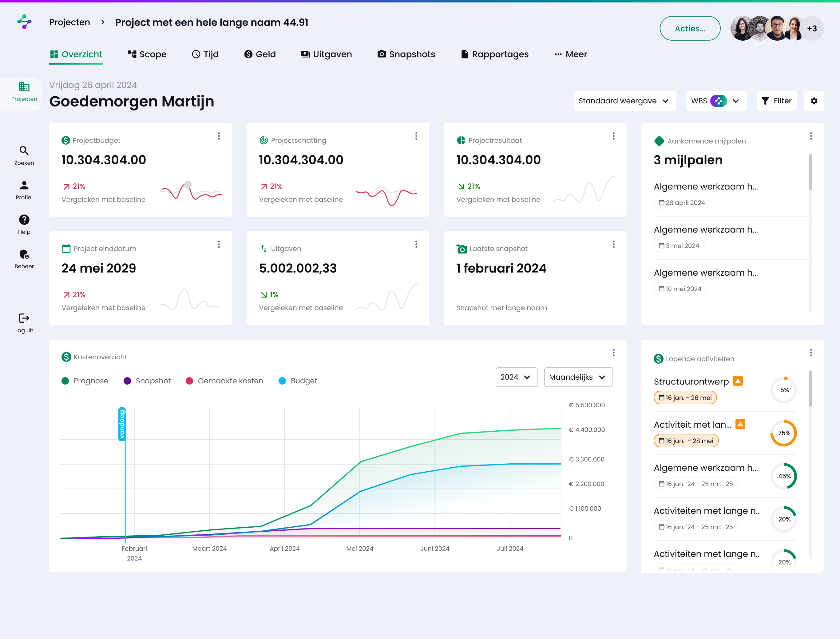Toggle the Gemaakte kosten legend series
Viewport: 840px width, 639px height.
(x=224, y=381)
